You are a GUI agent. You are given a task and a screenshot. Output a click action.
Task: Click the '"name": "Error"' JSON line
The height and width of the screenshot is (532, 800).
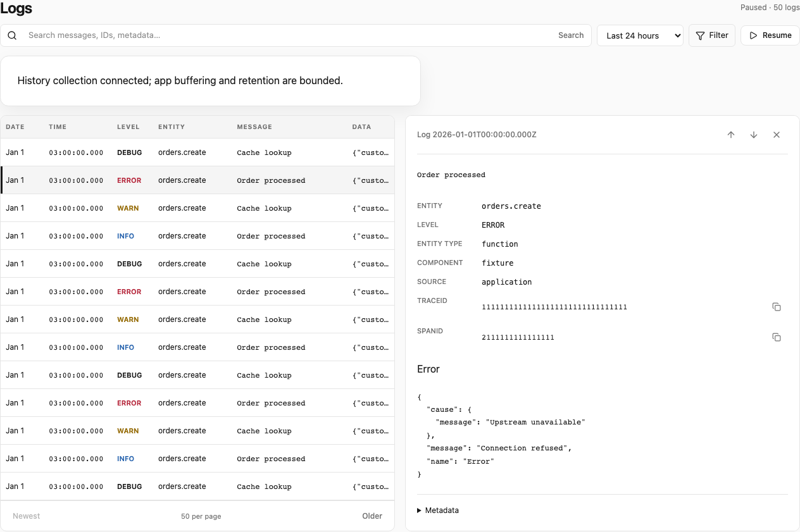coord(461,461)
